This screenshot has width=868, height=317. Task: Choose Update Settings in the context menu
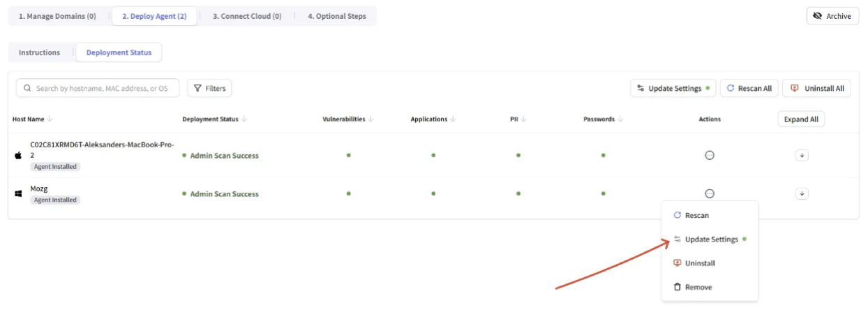click(710, 239)
